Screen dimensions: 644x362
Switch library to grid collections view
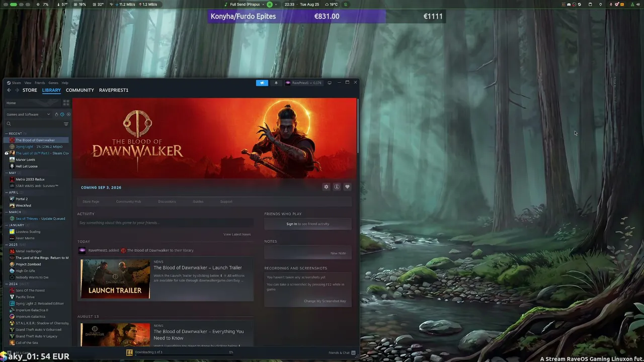(x=66, y=103)
